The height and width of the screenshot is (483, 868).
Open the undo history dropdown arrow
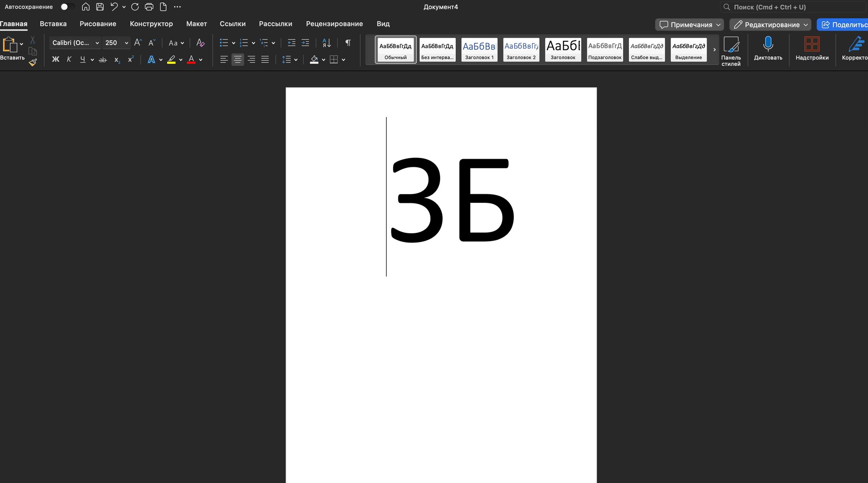(x=124, y=7)
